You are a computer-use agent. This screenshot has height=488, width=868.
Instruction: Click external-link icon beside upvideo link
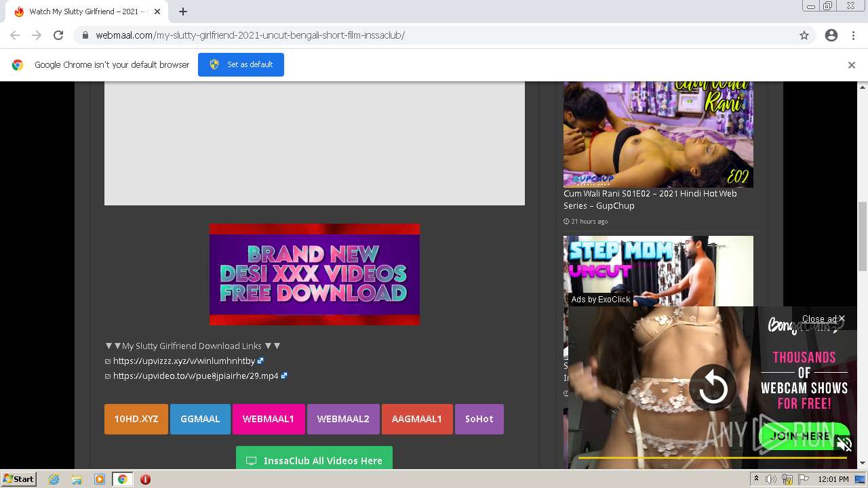[284, 375]
